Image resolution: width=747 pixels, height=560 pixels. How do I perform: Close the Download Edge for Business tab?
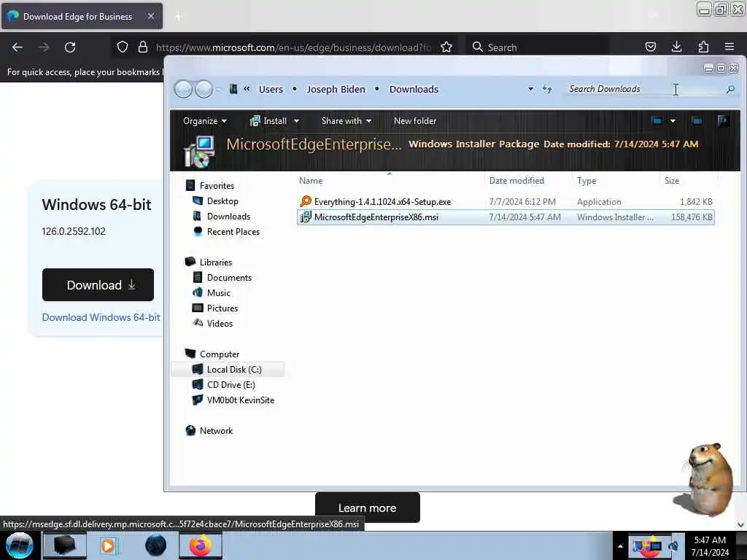pos(150,16)
